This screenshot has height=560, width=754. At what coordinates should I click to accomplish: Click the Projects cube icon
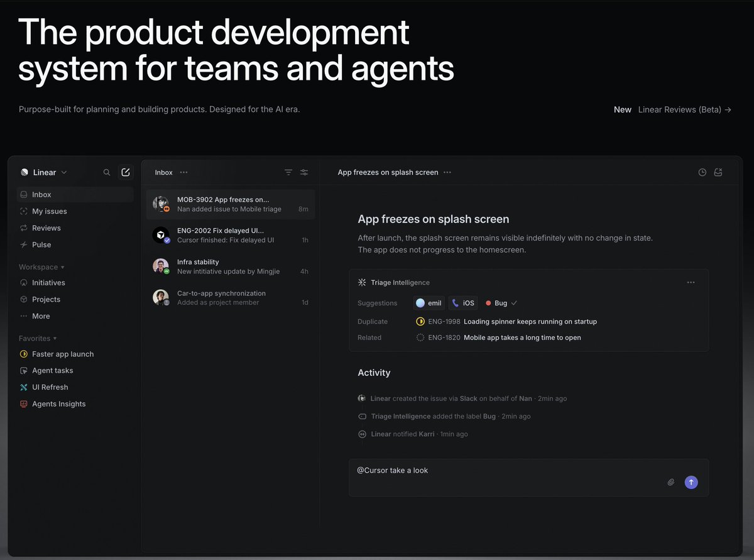[24, 299]
